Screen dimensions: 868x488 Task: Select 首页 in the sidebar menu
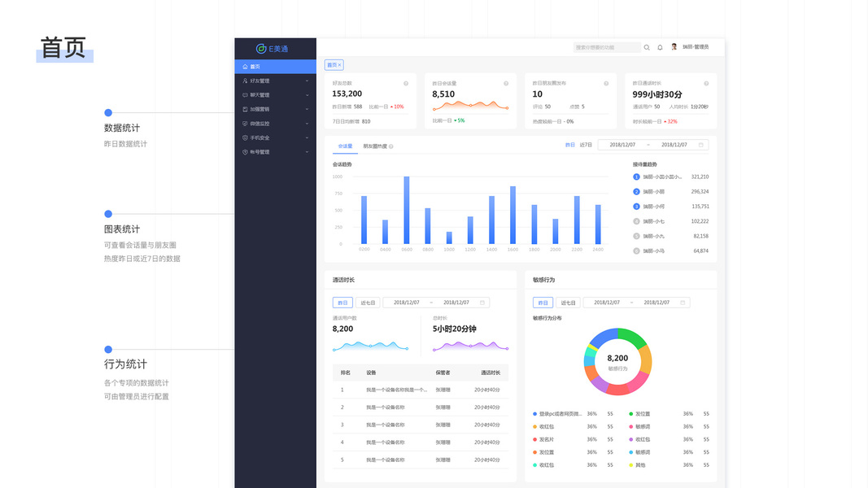pos(275,67)
